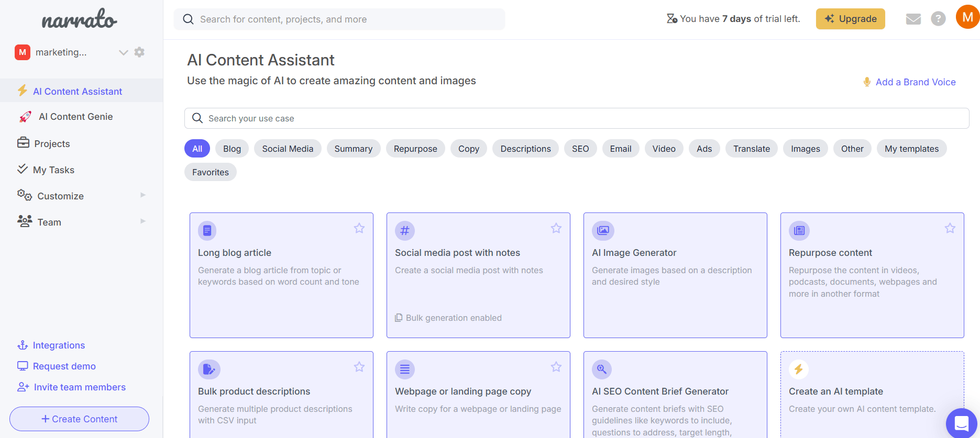
Task: Click the hashtag icon on social media card
Action: [405, 230]
